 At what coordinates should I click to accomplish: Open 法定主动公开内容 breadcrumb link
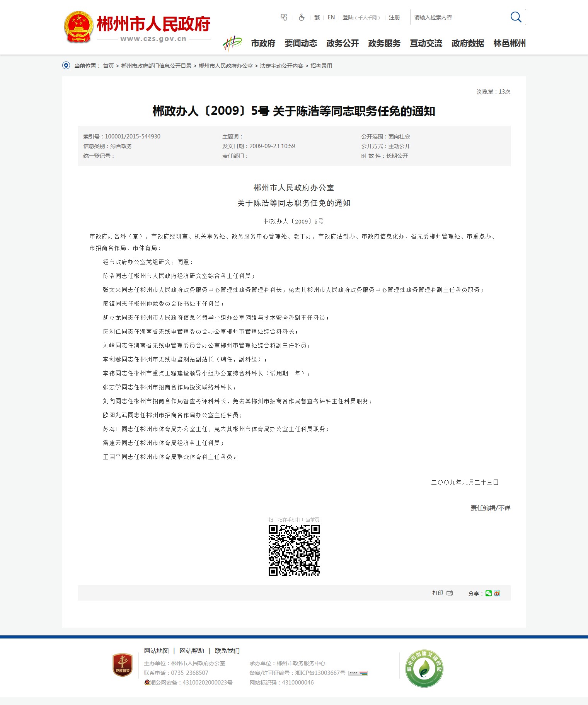[281, 66]
